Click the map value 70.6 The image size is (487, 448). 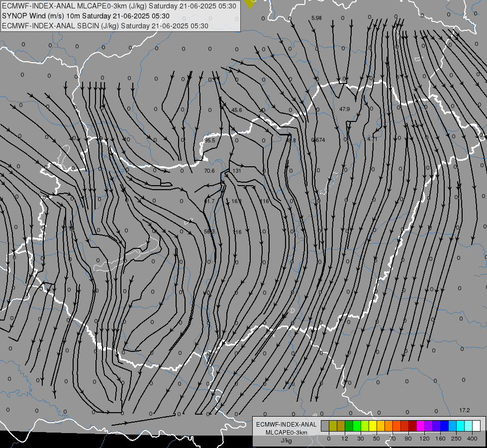coord(209,171)
